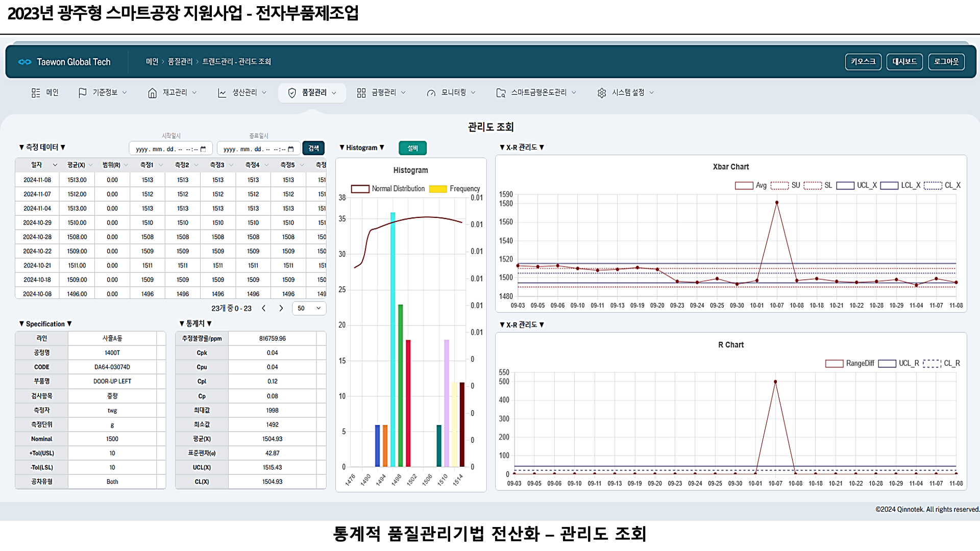The width and height of the screenshot is (980, 551).
Task: Click the house icon for 재고관리
Action: point(152,93)
